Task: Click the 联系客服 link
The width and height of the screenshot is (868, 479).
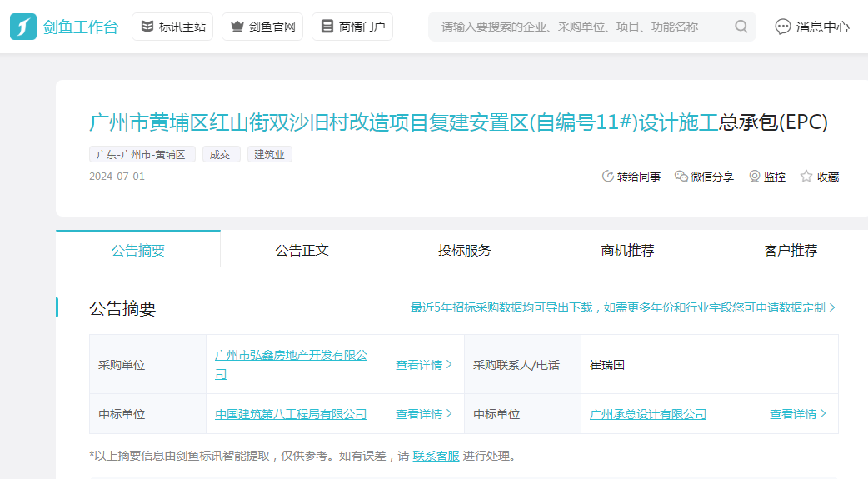Action: click(436, 456)
